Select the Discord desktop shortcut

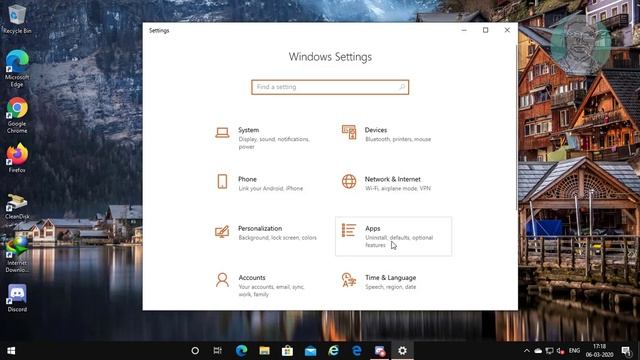17,298
